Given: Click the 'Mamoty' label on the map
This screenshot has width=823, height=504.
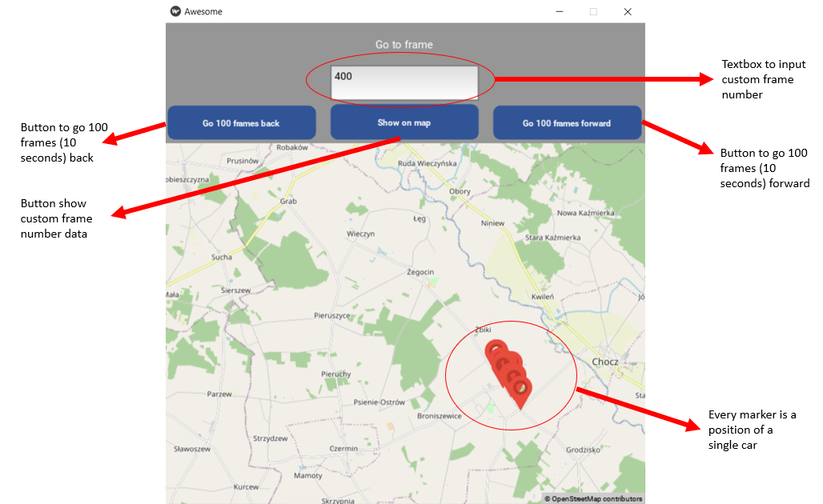Looking at the screenshot, I should pyautogui.click(x=308, y=476).
